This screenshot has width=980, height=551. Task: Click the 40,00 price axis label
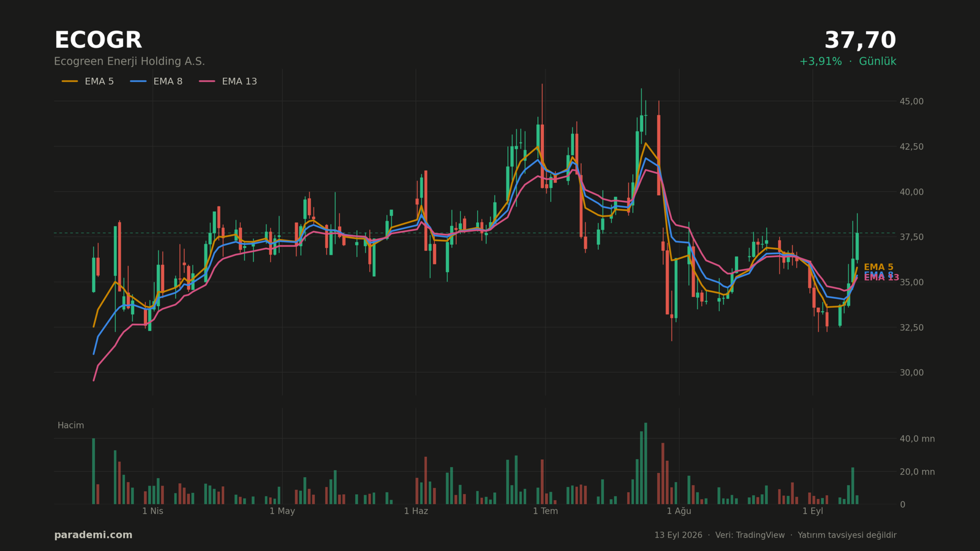[911, 192]
